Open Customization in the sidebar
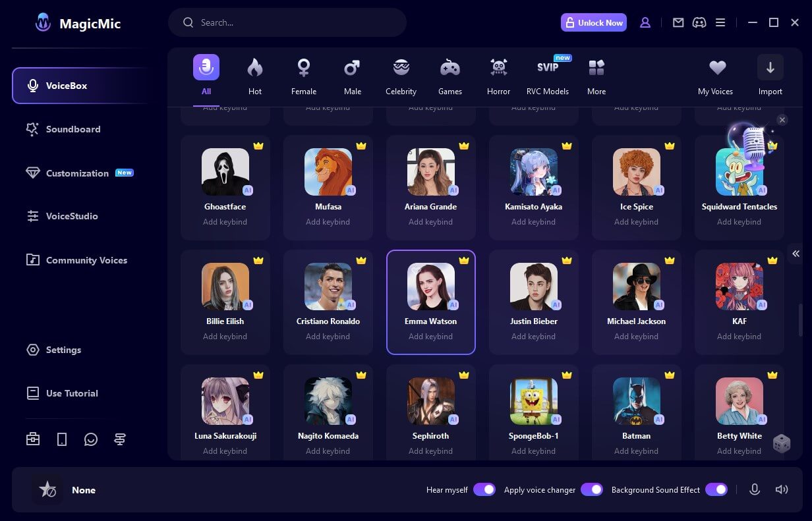This screenshot has height=521, width=812. tap(79, 173)
